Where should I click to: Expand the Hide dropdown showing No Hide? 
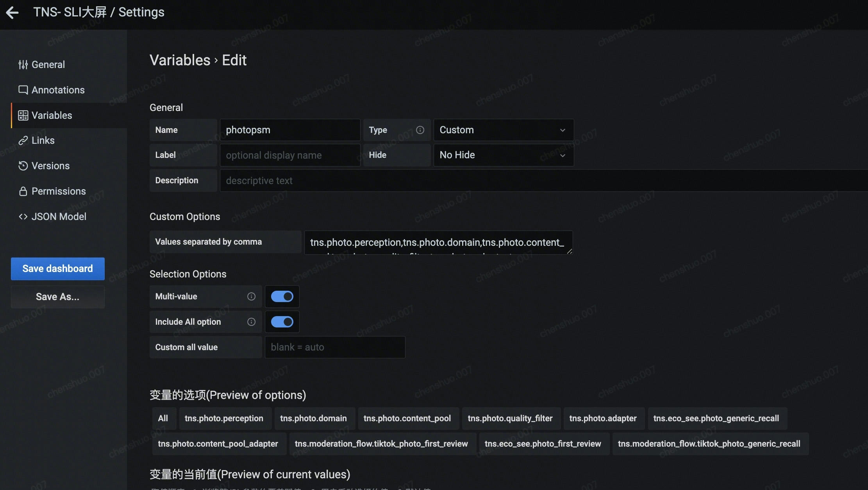503,155
